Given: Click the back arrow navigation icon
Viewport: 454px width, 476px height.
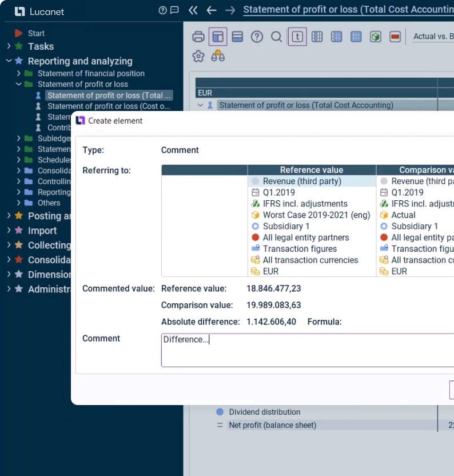Looking at the screenshot, I should [x=212, y=10].
